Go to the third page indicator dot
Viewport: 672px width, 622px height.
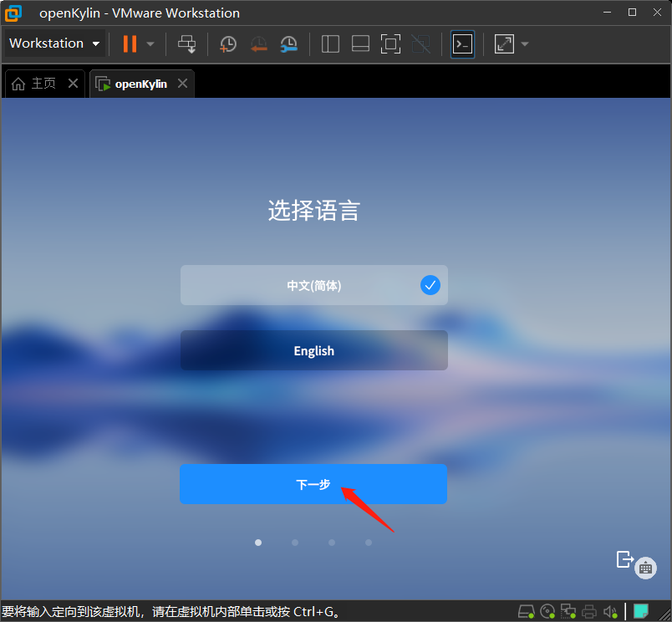click(x=332, y=543)
